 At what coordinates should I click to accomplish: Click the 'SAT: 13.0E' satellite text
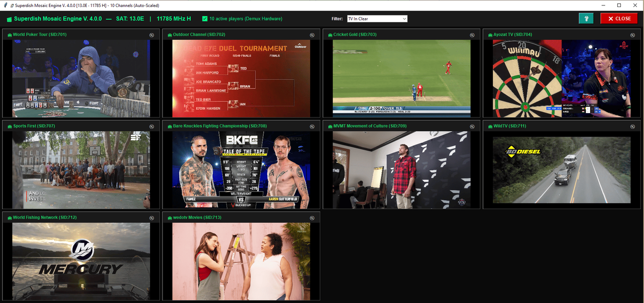tap(130, 19)
